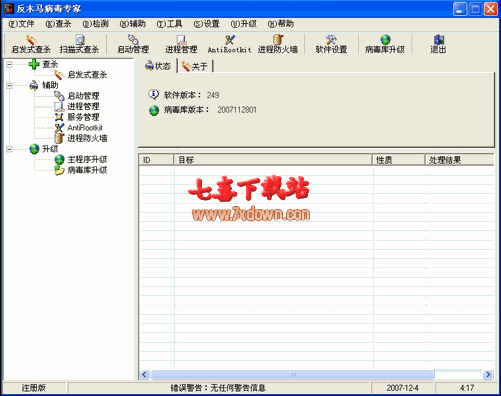Open 进程管理 process manager toolbar icon

click(181, 44)
